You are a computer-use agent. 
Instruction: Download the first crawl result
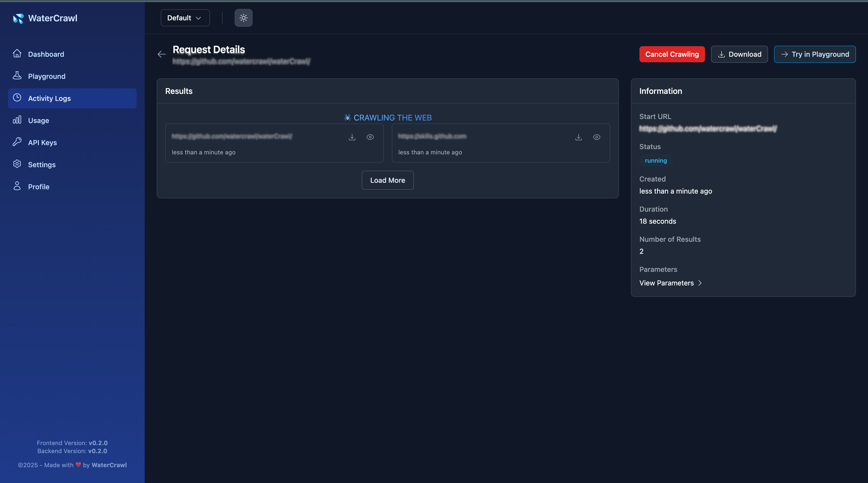[x=352, y=137]
